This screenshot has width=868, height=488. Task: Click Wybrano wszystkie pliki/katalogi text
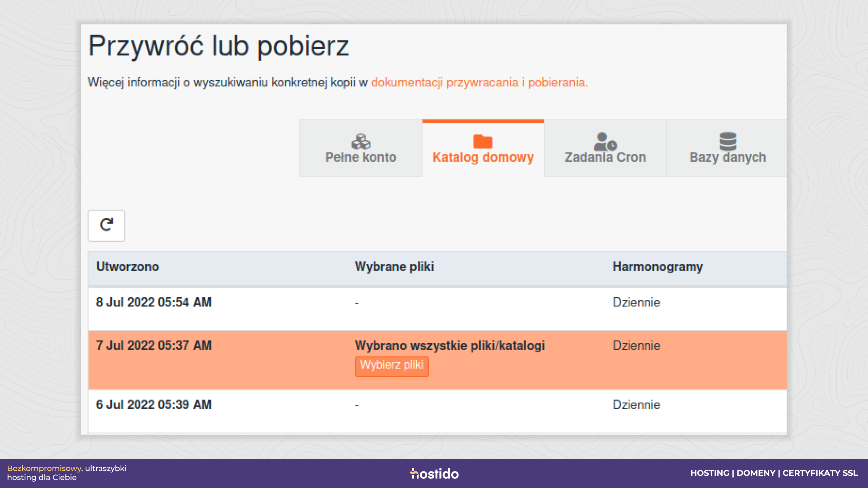pyautogui.click(x=450, y=346)
